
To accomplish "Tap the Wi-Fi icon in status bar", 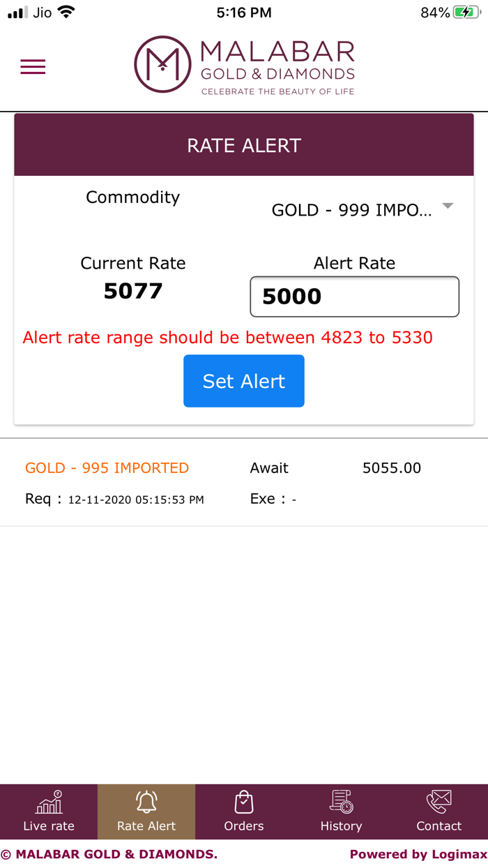I will (x=66, y=11).
